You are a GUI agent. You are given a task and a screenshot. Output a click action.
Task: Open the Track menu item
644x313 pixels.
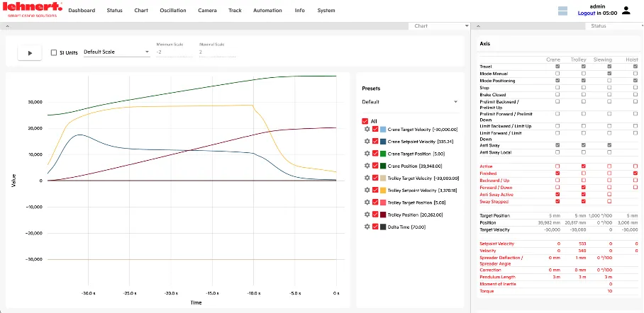point(235,10)
